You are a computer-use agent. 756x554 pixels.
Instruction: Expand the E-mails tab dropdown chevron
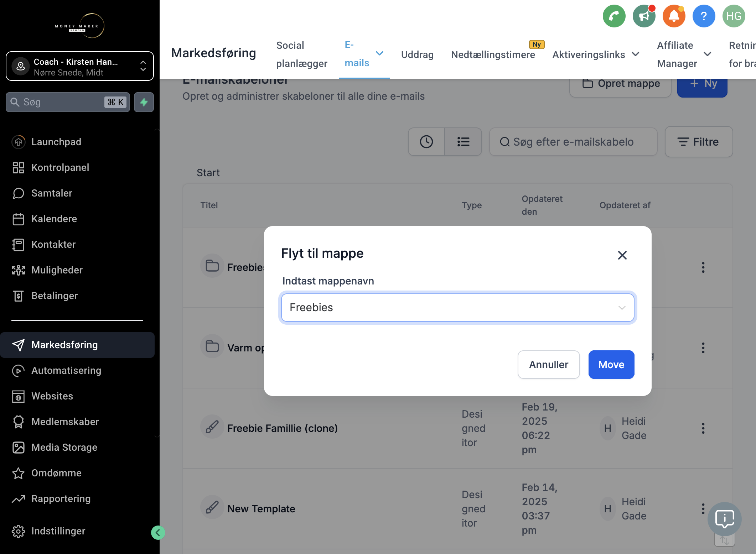point(380,53)
